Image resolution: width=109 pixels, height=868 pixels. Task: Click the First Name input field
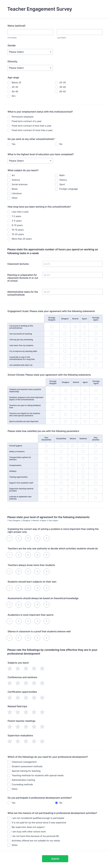30,32
